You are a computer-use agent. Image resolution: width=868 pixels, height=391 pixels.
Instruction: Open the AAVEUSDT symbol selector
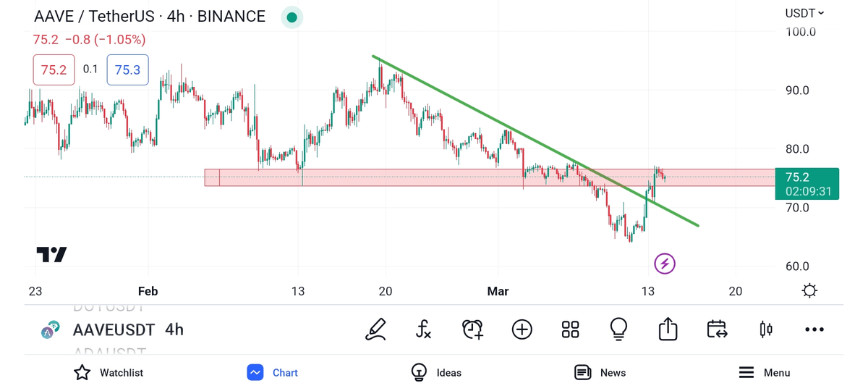pos(113,330)
